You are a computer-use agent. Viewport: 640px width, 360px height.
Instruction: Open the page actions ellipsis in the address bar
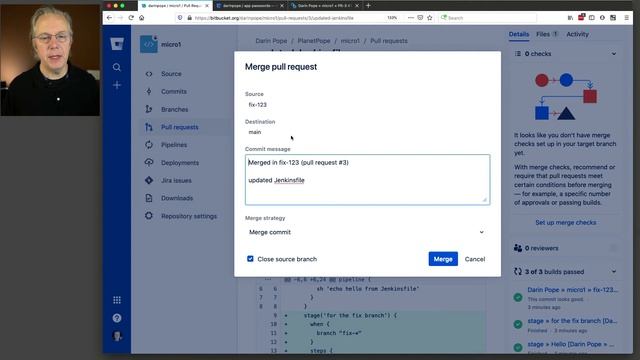(411, 18)
